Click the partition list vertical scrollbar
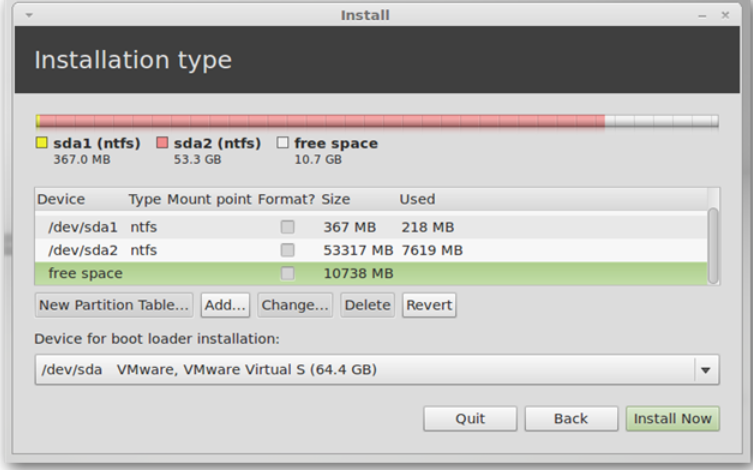Image resolution: width=753 pixels, height=470 pixels. (x=713, y=246)
